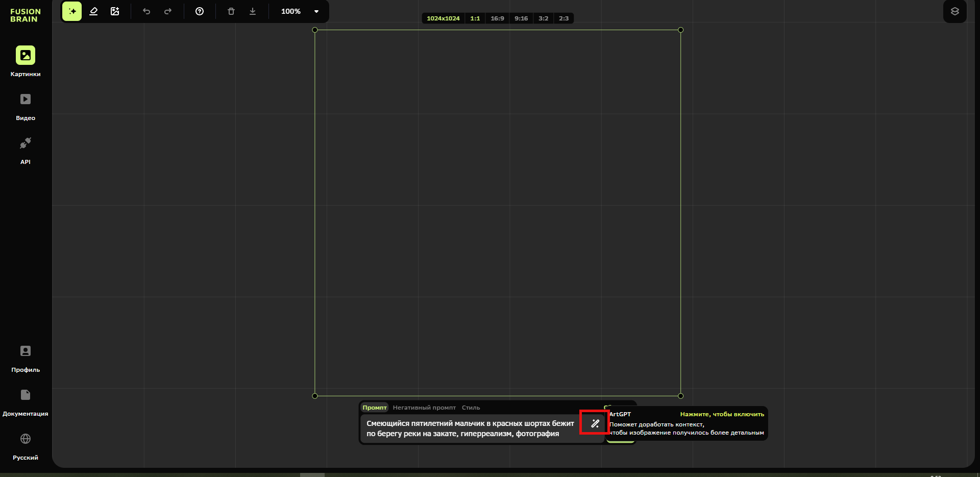Click the trash delete icon
Viewport: 980px width, 477px height.
[x=231, y=11]
